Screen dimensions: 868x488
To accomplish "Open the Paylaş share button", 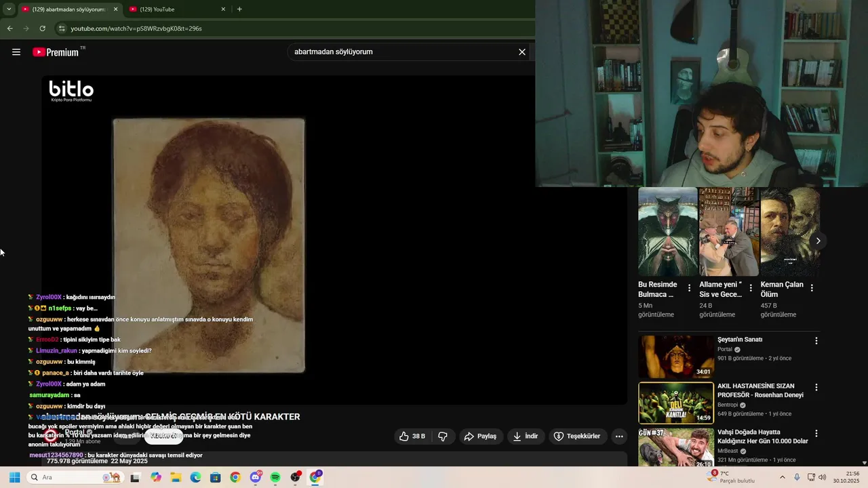I will pyautogui.click(x=480, y=436).
